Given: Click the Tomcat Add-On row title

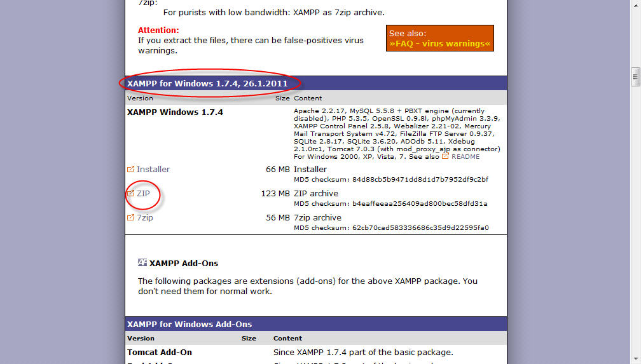Looking at the screenshot, I should click(x=160, y=353).
